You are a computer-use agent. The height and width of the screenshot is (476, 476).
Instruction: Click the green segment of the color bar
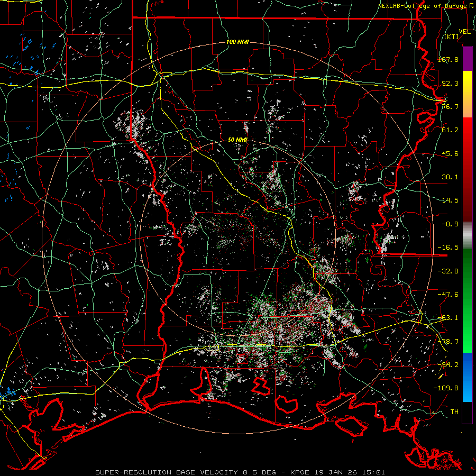coord(467,301)
